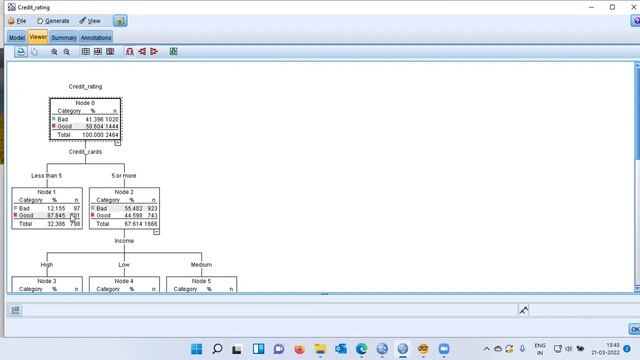Show hidden system tray icons

[x=486, y=349]
